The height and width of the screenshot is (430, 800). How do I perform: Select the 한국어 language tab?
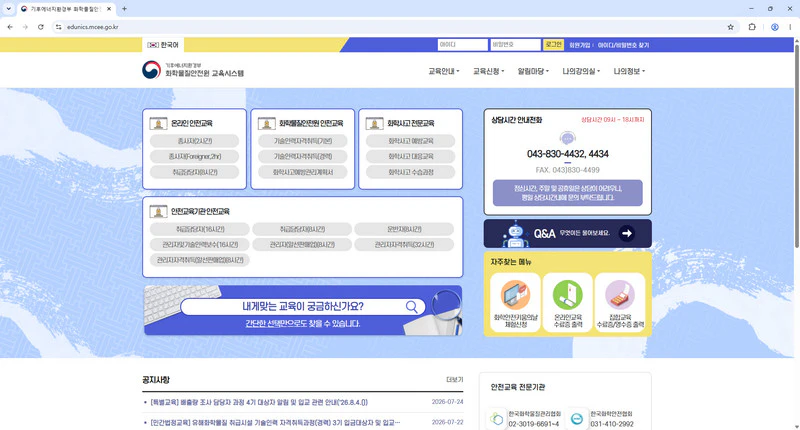pyautogui.click(x=163, y=45)
